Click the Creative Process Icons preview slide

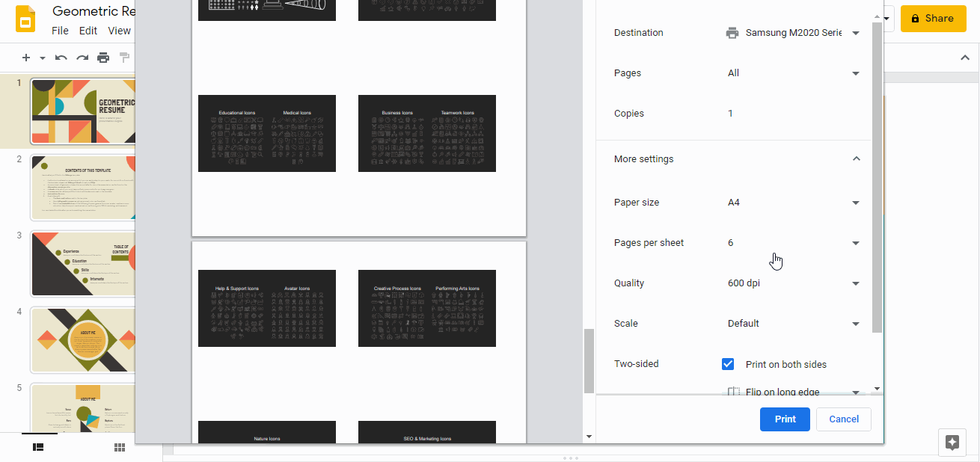pyautogui.click(x=427, y=308)
